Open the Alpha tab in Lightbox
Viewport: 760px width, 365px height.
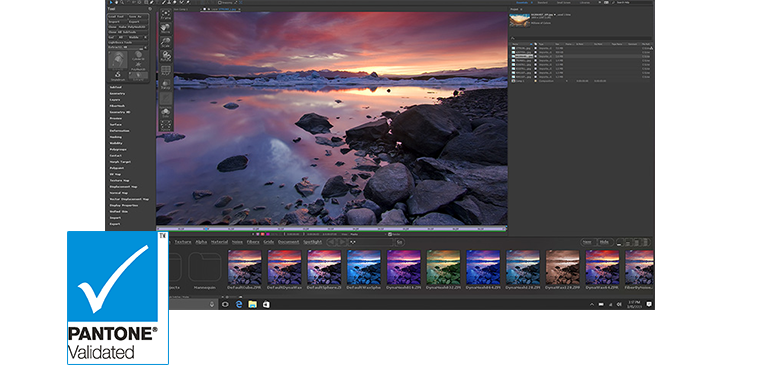201,241
